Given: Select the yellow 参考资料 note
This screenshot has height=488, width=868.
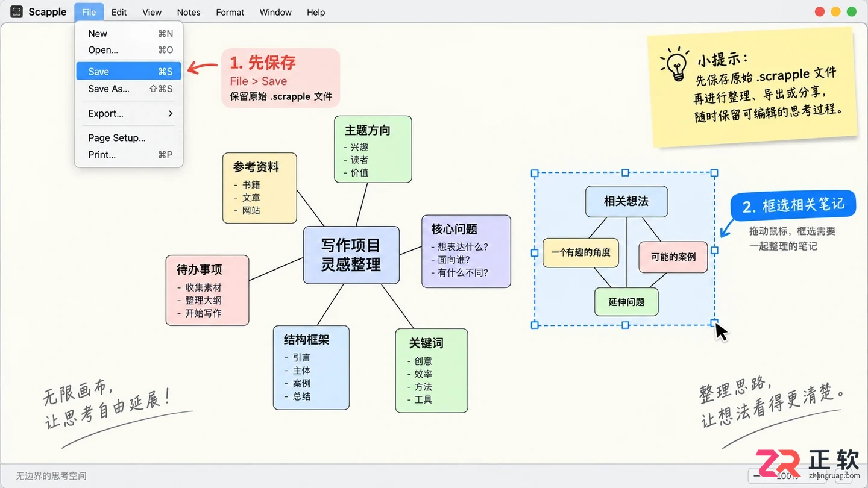Looking at the screenshot, I should tap(260, 188).
